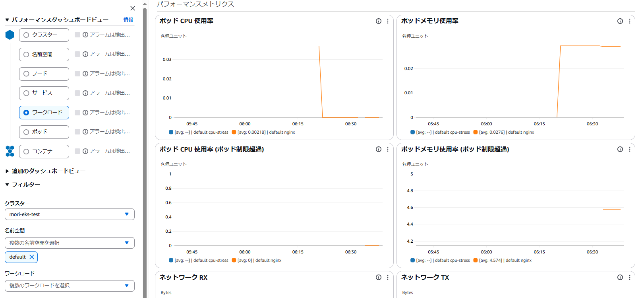
Task: Remove the default namespace filter tag
Action: pos(32,257)
